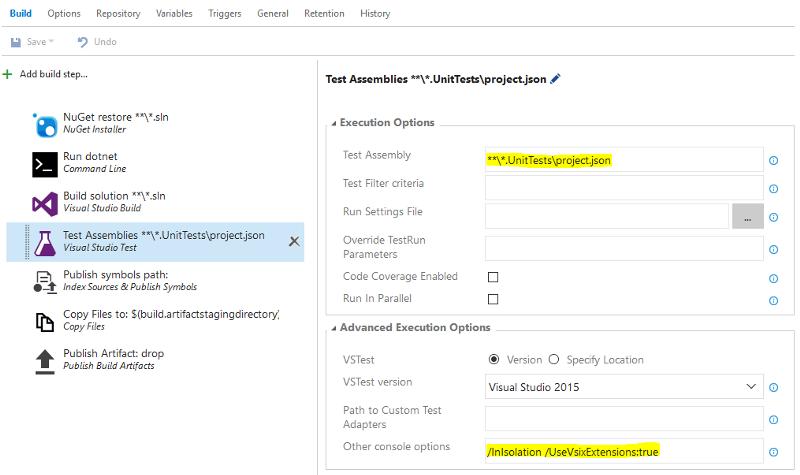The height and width of the screenshot is (475, 800).
Task: Click Add build step link
Action: [x=54, y=74]
